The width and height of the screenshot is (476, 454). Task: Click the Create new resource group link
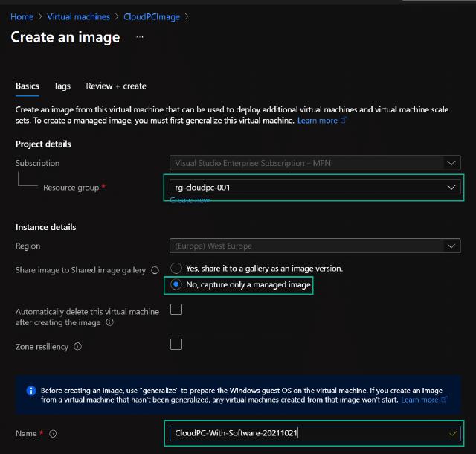pos(189,201)
